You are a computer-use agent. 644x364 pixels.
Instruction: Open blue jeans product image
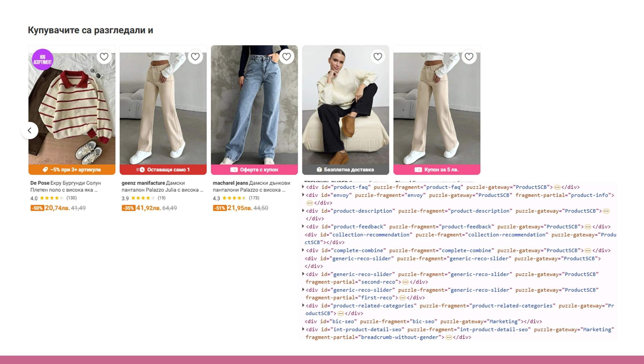254,110
